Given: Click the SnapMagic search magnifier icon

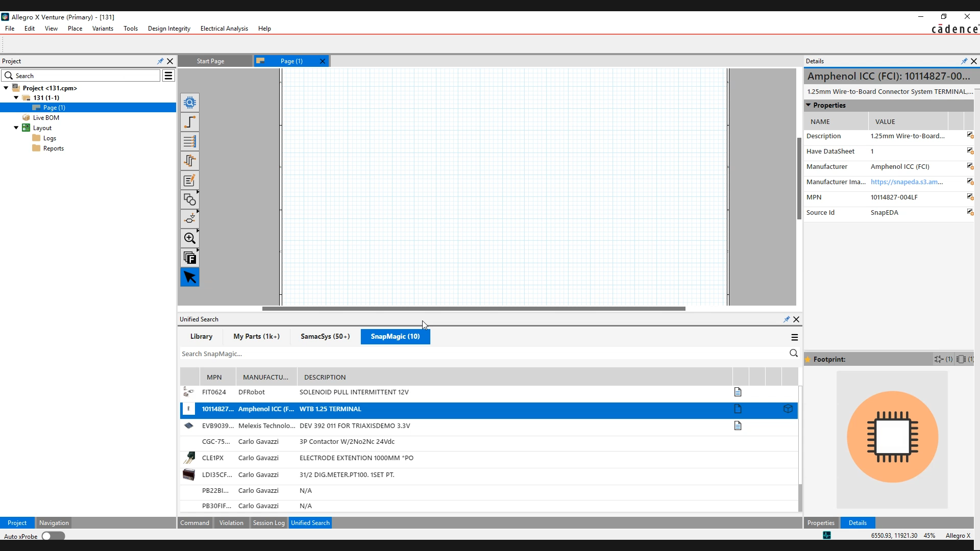Looking at the screenshot, I should click(x=794, y=353).
